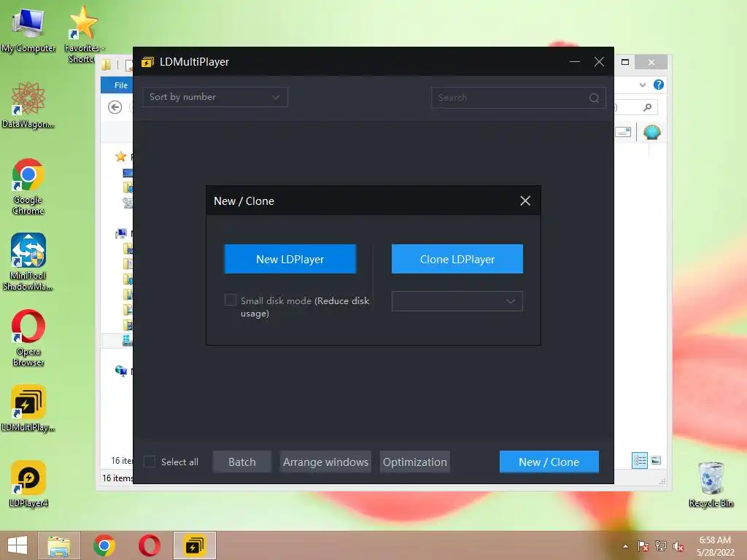Close the LDMultiPlayer window
The image size is (747, 560).
599,62
